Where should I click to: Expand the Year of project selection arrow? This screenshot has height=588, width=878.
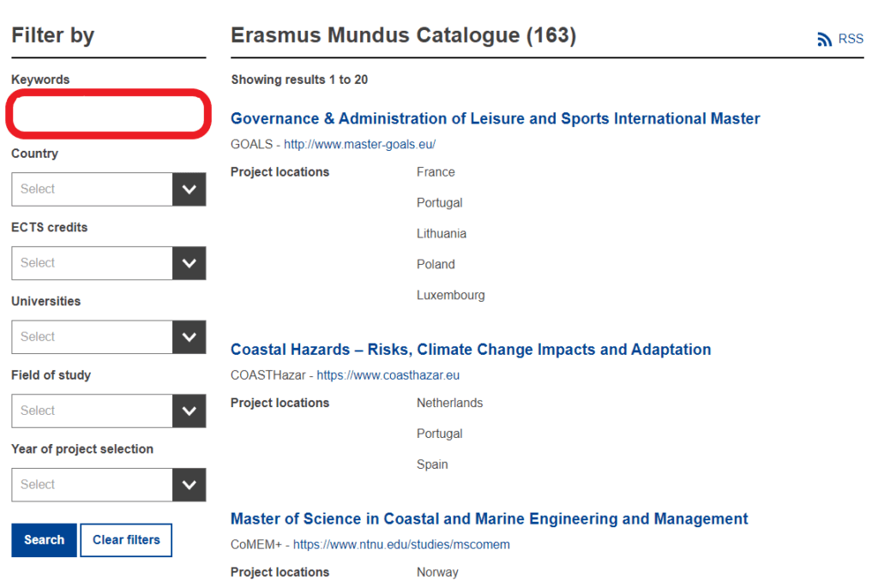tap(189, 485)
